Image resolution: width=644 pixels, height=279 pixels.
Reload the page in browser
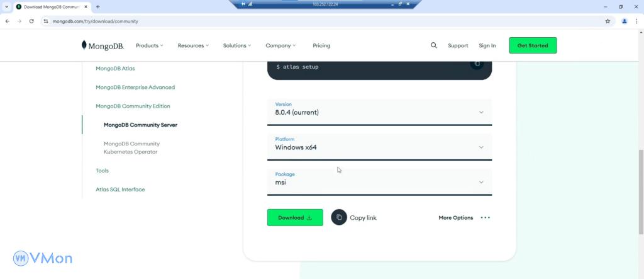[31, 21]
